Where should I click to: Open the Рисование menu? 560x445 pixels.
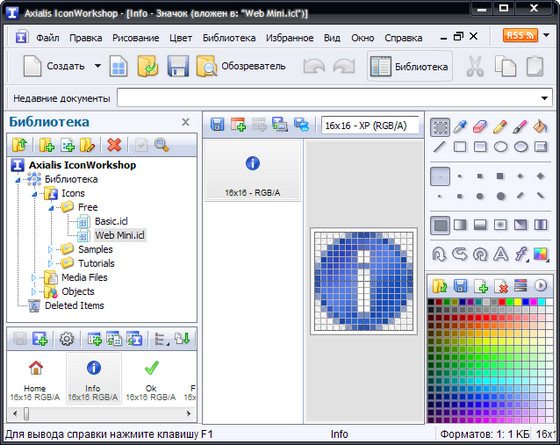(136, 38)
